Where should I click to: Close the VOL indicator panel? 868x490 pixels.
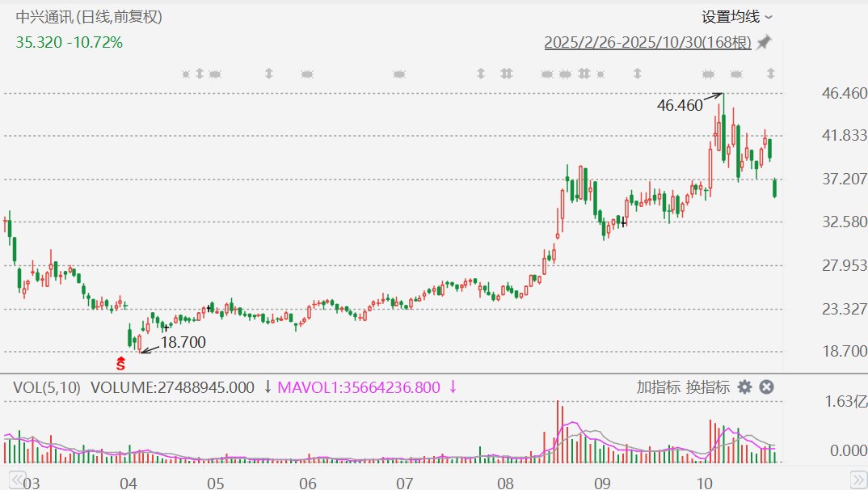[766, 387]
